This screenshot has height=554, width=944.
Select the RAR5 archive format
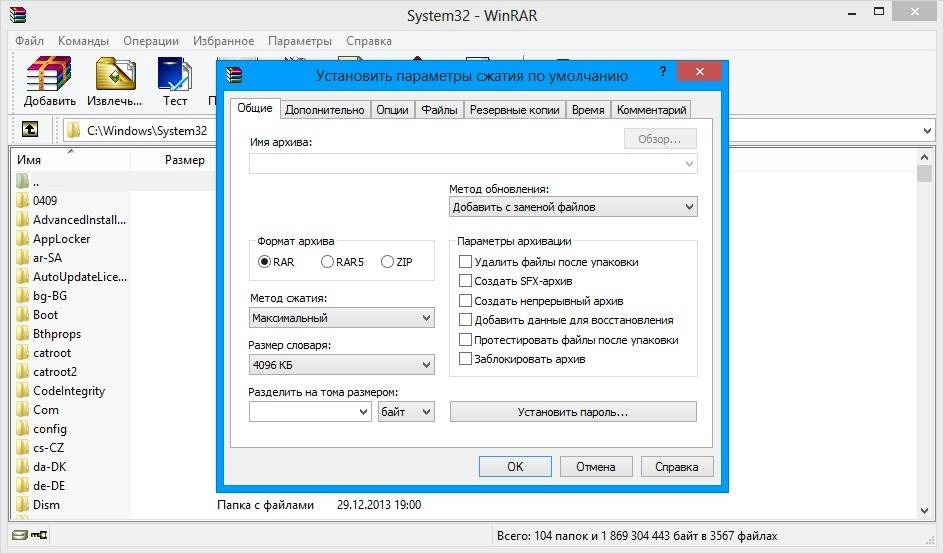pos(327,262)
